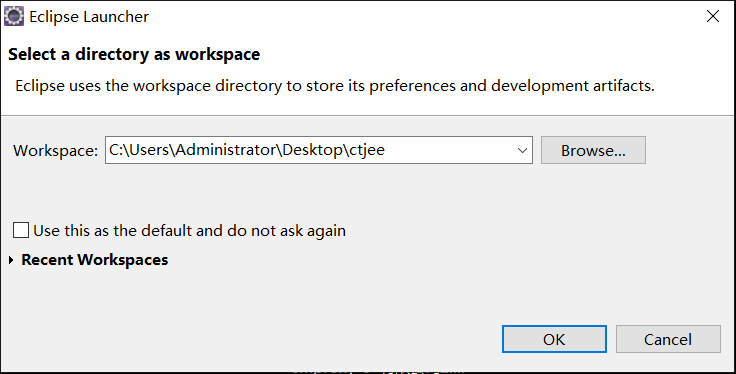Open the Workspace path dropdown arrow
The image size is (736, 374).
522,151
